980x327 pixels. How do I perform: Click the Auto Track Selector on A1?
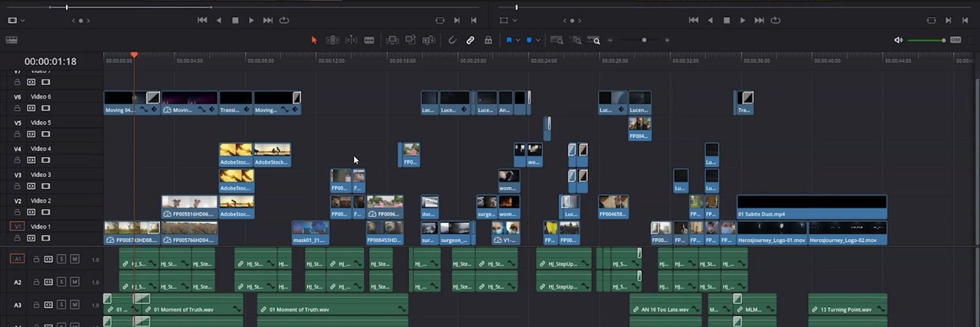48,259
